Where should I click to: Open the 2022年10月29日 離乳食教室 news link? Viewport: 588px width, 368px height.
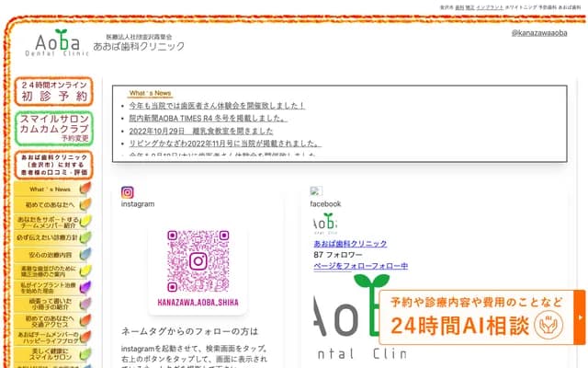tap(201, 131)
